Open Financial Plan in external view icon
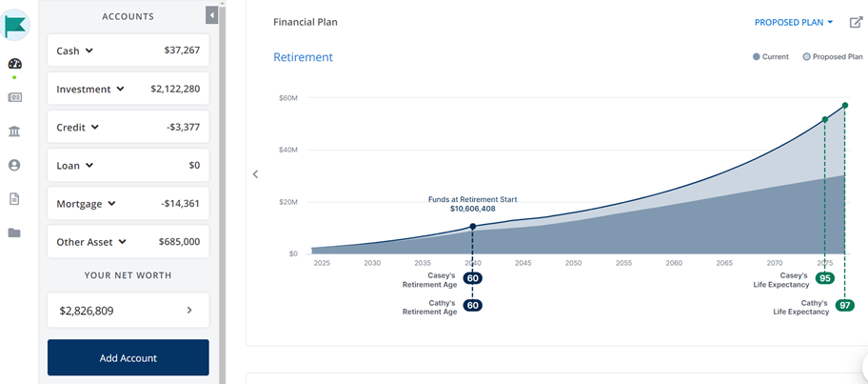The image size is (868, 384). pyautogui.click(x=856, y=22)
